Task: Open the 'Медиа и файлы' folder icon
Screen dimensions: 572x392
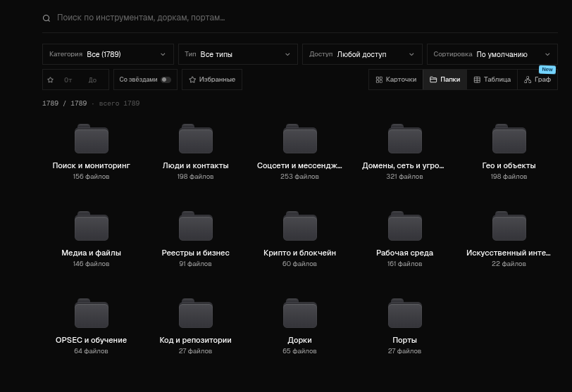Action: point(91,226)
